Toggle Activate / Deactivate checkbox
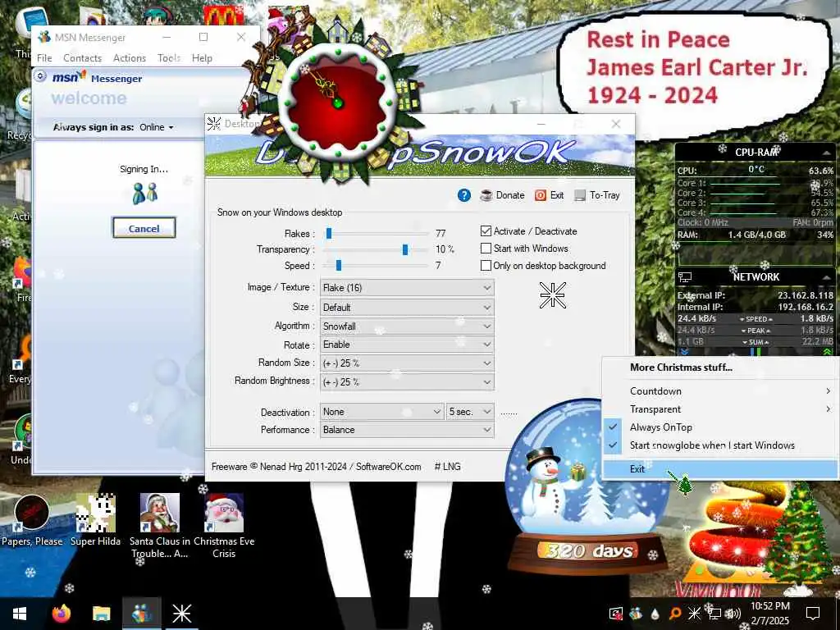Screen dimensions: 840x630 pos(486,231)
